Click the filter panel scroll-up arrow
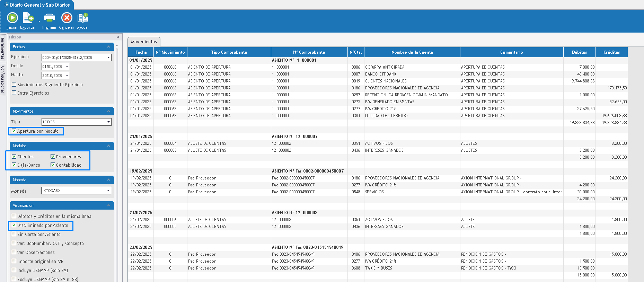This screenshot has height=282, width=644. [x=117, y=45]
